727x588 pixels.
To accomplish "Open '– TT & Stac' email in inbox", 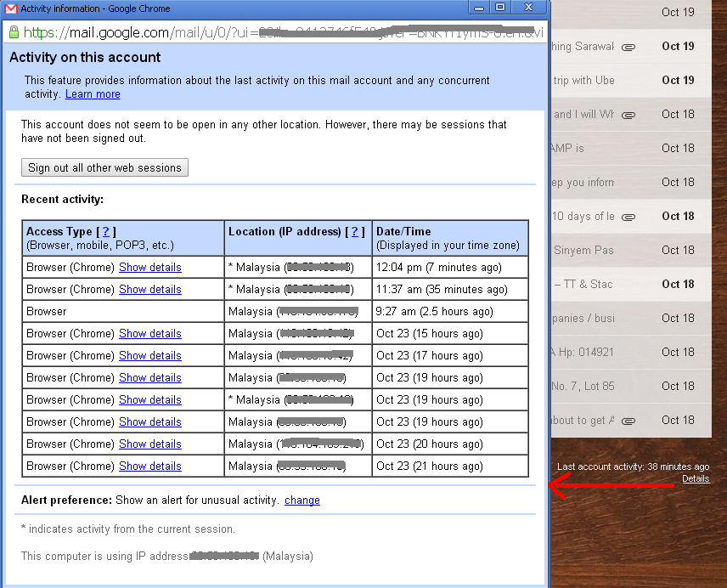I will point(631,285).
